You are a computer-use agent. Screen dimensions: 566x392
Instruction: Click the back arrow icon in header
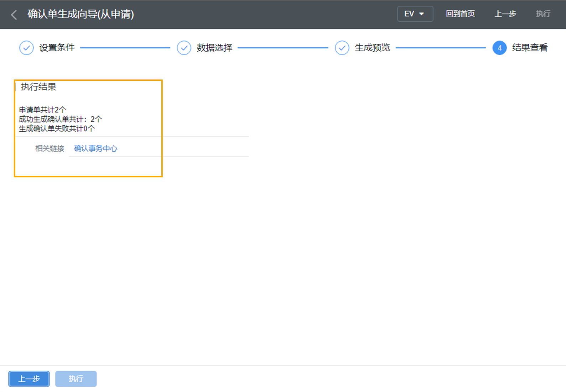click(x=14, y=15)
